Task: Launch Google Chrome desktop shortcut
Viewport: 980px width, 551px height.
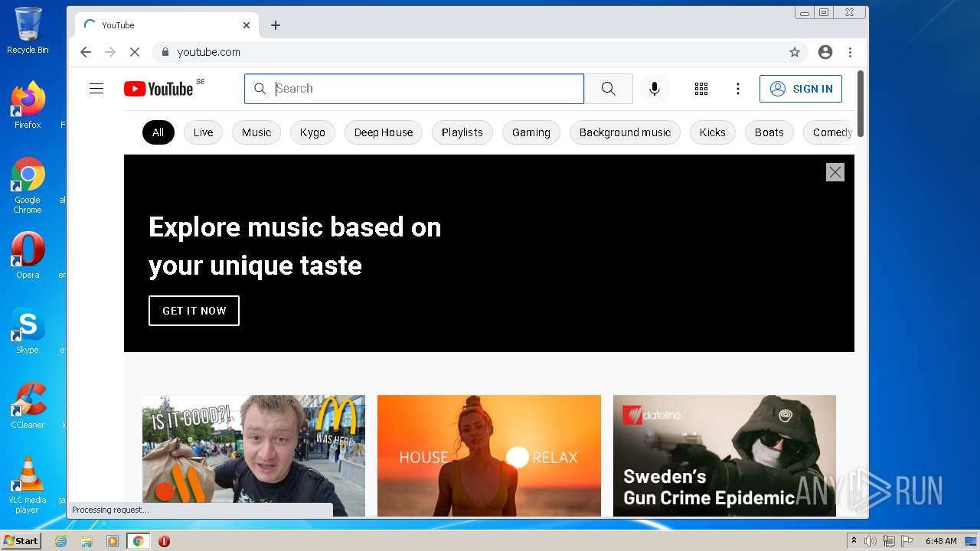Action: point(28,185)
